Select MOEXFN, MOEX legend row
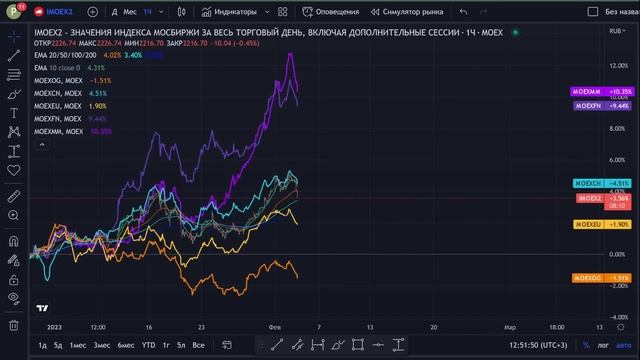The image size is (640, 360). (x=58, y=118)
